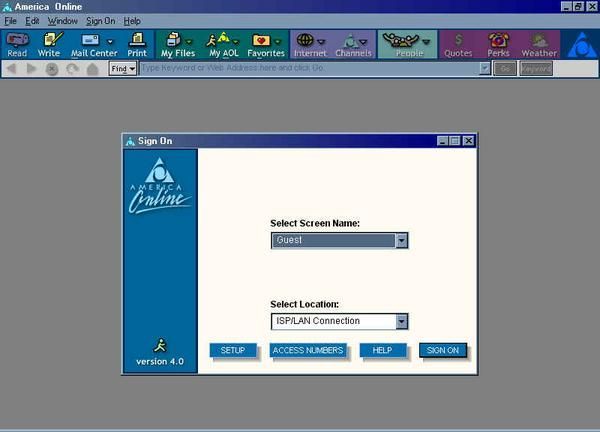
Task: Open the Mail Center toolbar menu
Action: pyautogui.click(x=94, y=44)
